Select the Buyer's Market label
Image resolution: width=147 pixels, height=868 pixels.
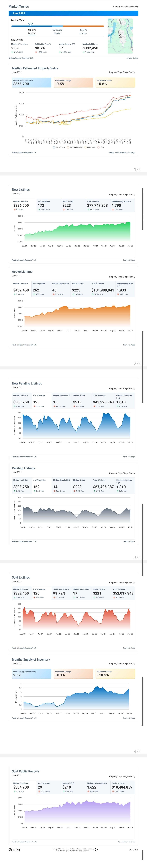click(x=83, y=32)
